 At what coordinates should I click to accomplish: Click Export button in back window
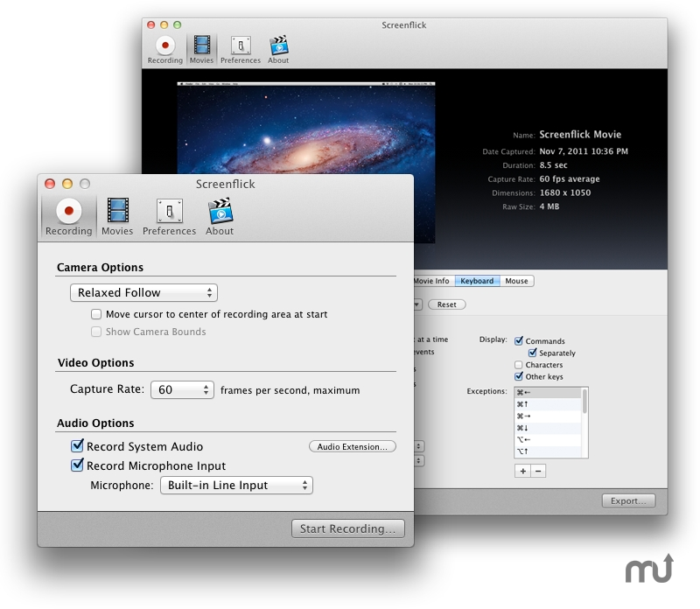(628, 501)
